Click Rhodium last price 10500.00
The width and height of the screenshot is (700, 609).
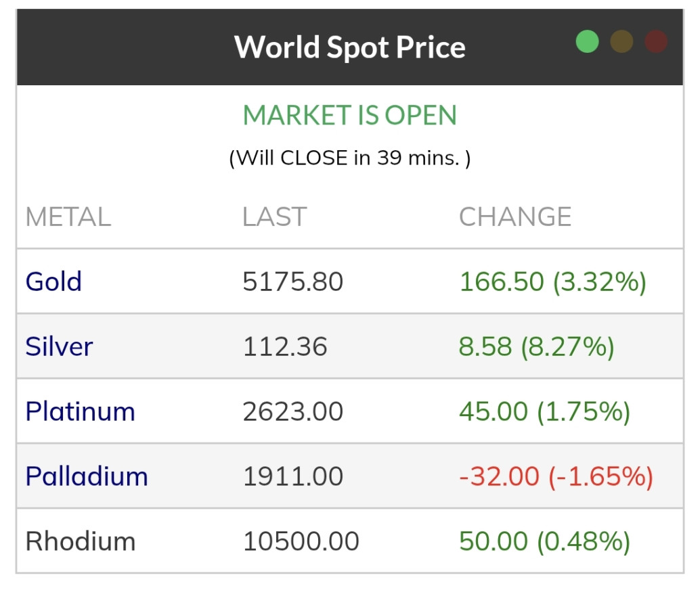tap(301, 541)
